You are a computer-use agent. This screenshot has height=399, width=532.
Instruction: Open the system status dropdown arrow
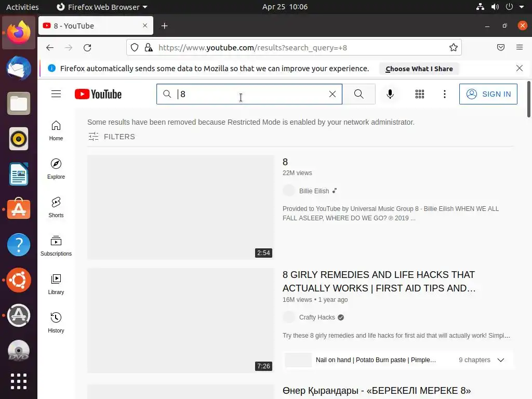pyautogui.click(x=522, y=7)
